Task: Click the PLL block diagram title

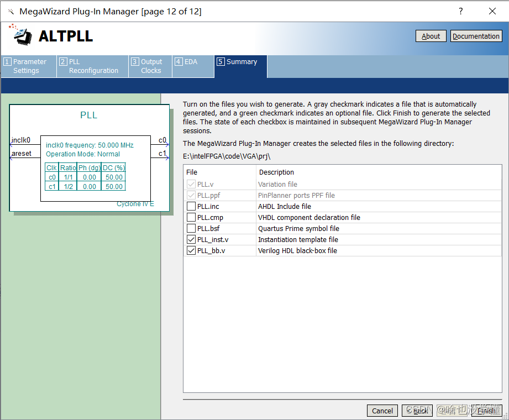Action: [88, 116]
